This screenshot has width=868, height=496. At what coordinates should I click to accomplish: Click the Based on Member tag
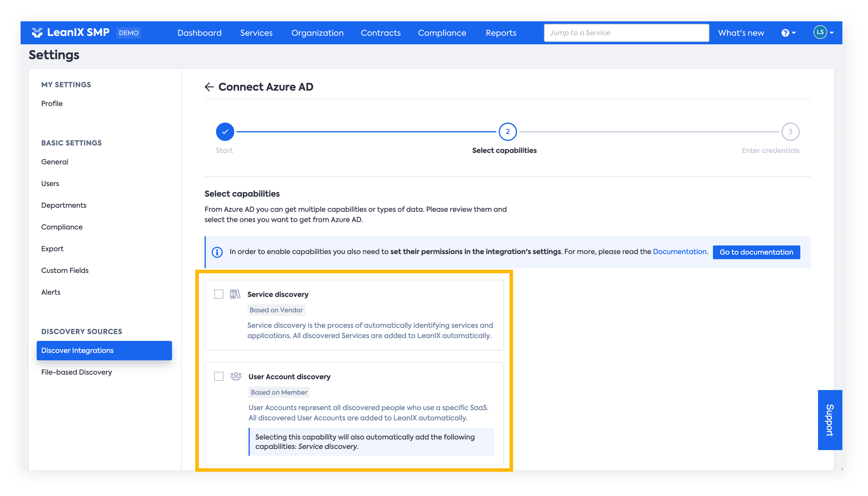[279, 392]
